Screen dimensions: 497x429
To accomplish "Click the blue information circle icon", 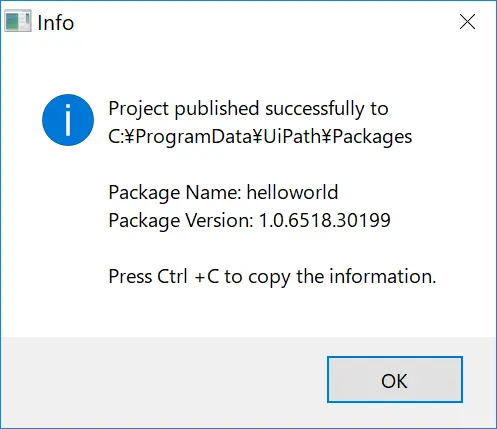I will pyautogui.click(x=68, y=120).
